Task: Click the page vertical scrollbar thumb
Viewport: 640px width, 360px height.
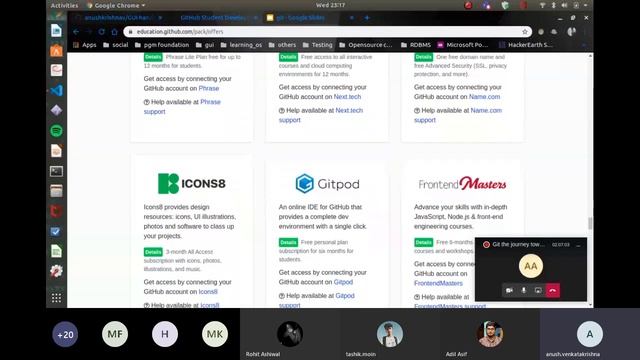Action: [590, 223]
